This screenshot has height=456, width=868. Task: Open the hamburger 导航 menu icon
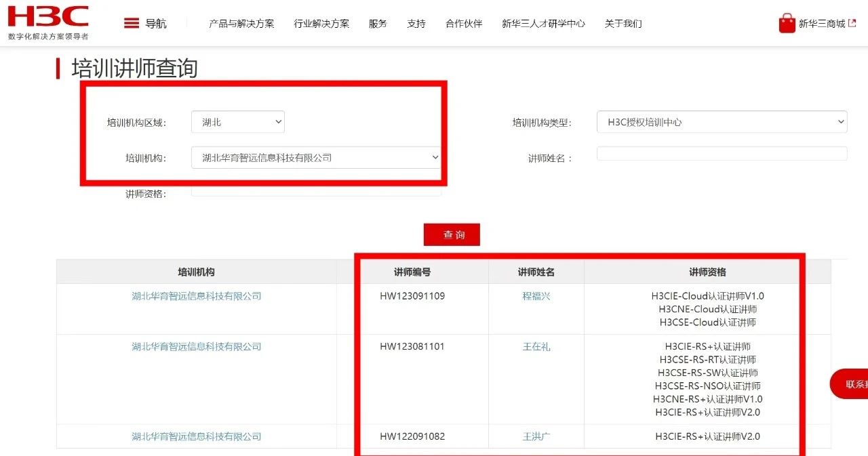click(x=132, y=23)
